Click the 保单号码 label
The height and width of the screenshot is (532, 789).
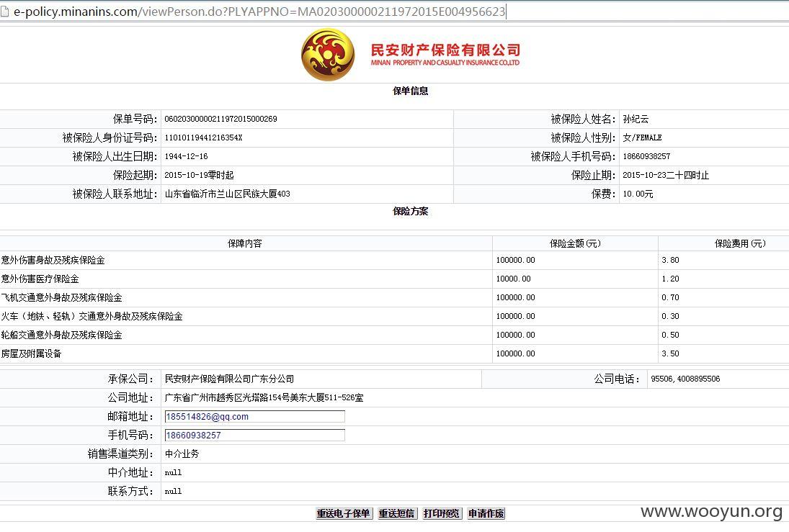(x=135, y=120)
